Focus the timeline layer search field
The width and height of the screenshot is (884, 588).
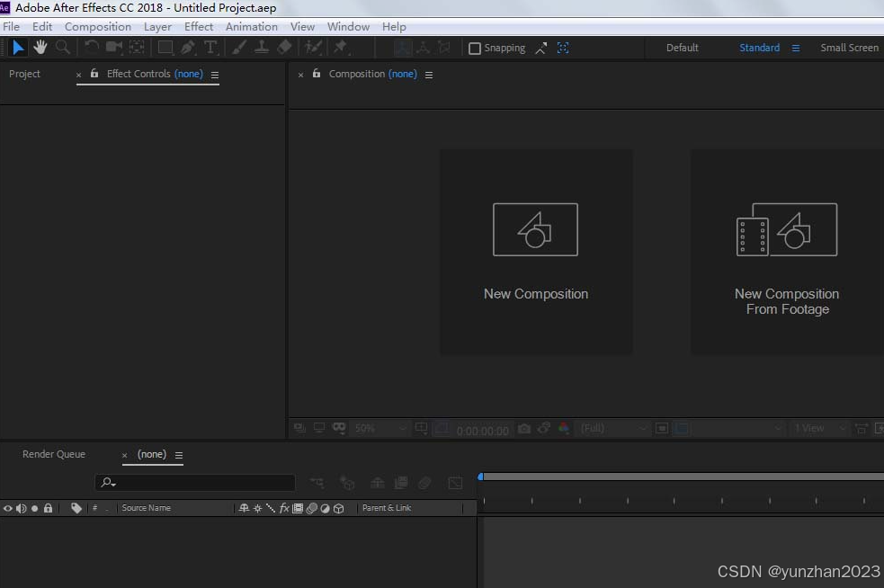pos(195,483)
